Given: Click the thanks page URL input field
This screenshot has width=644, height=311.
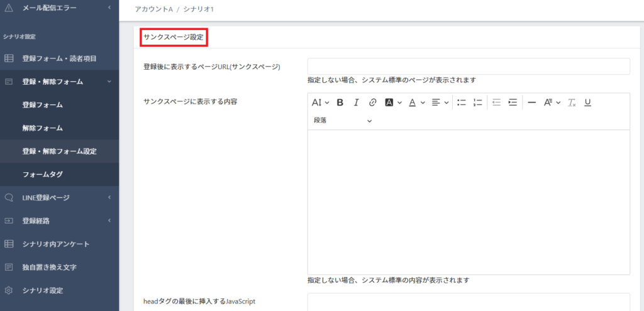Looking at the screenshot, I should [x=469, y=67].
